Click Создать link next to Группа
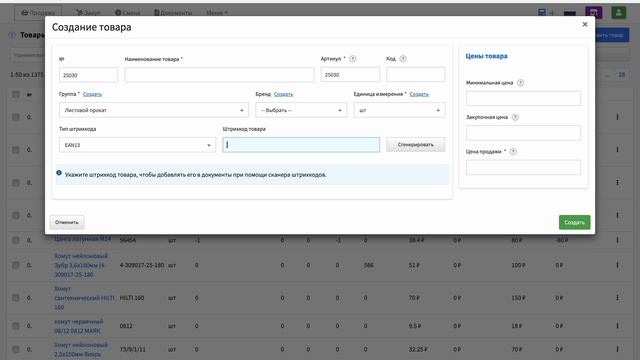This screenshot has width=640, height=360. [x=92, y=94]
